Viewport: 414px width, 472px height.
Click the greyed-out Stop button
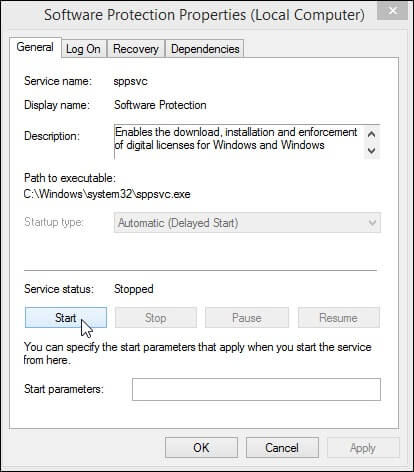(x=156, y=318)
